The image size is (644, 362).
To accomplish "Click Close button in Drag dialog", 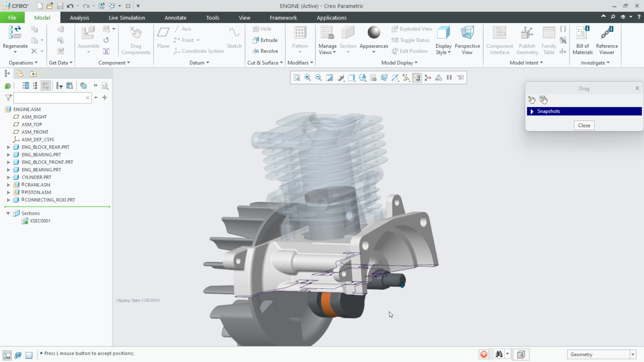I will [x=584, y=125].
